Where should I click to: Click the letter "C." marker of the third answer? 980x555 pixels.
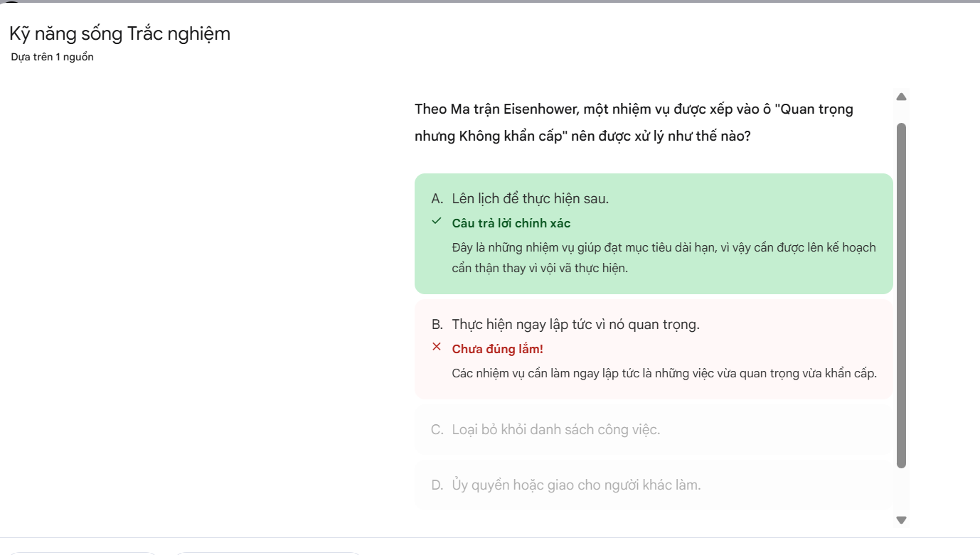437,430
